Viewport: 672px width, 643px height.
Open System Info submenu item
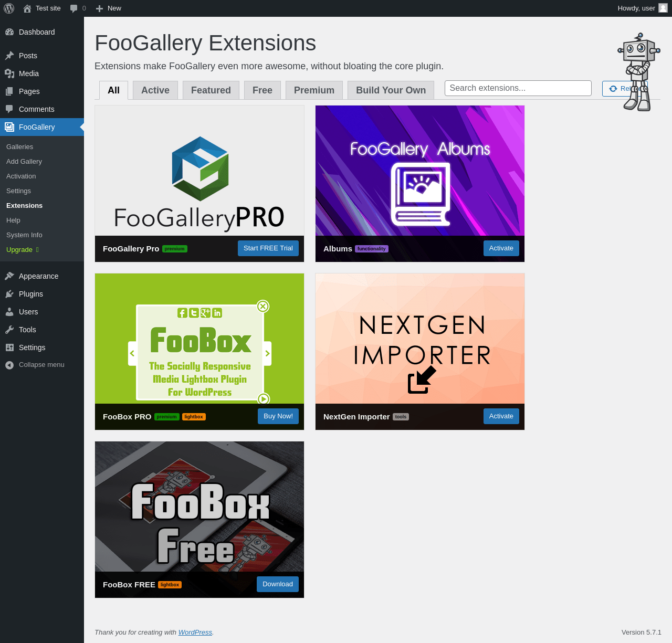[24, 235]
